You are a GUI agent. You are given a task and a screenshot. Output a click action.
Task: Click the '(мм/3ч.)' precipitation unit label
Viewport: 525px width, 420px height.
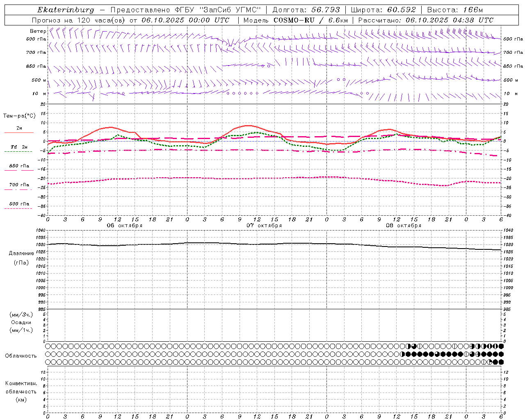click(x=21, y=315)
